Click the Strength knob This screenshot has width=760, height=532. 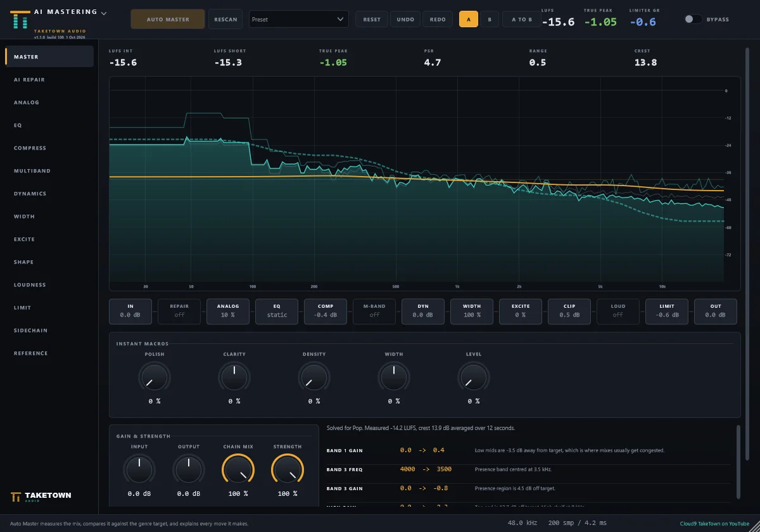[288, 470]
